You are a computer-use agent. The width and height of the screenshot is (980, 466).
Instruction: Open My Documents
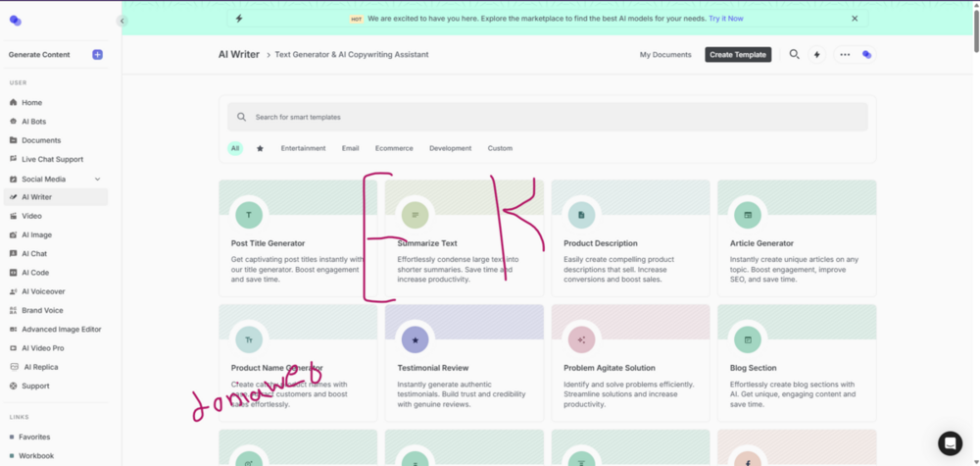(665, 55)
